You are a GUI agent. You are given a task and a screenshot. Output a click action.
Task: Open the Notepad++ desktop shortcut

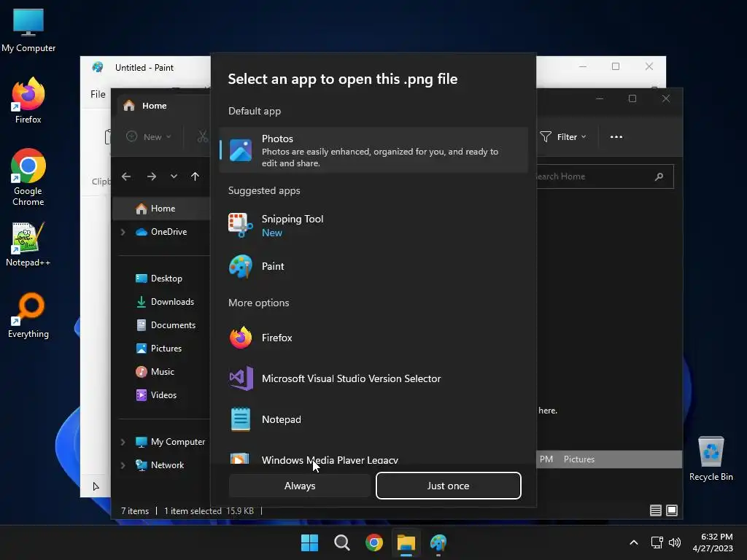click(x=28, y=245)
